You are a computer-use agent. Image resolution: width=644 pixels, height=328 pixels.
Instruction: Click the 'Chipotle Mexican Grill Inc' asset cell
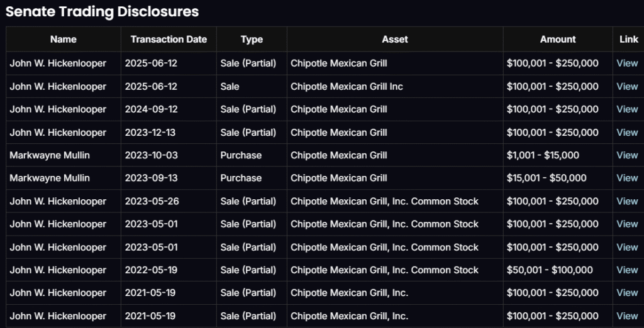347,87
